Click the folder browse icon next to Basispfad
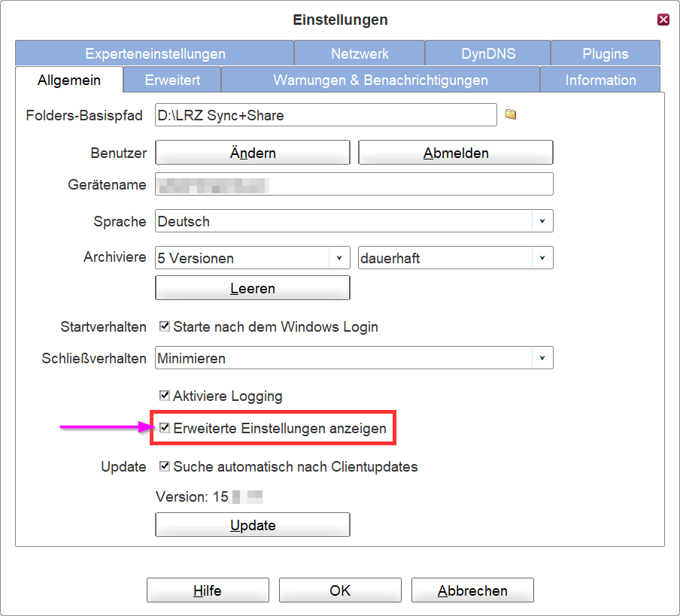680x616 pixels. tap(511, 115)
